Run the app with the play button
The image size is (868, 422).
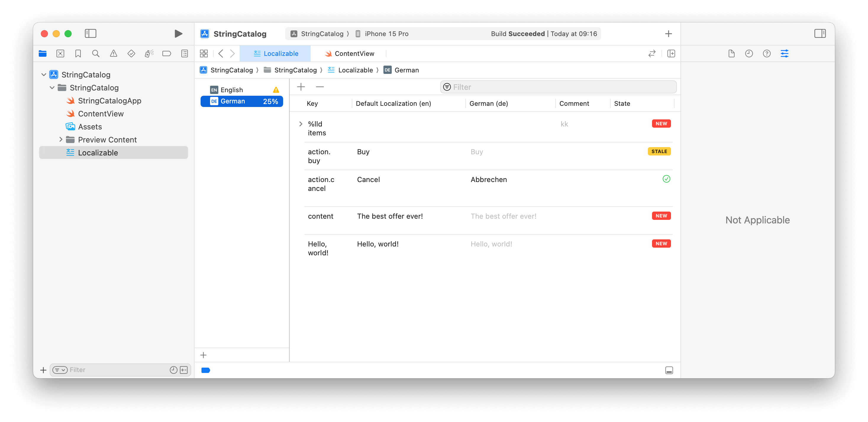(178, 33)
